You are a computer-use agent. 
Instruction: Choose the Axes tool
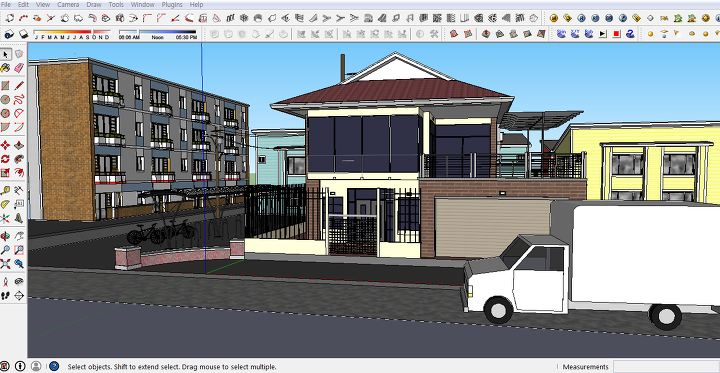click(6, 218)
